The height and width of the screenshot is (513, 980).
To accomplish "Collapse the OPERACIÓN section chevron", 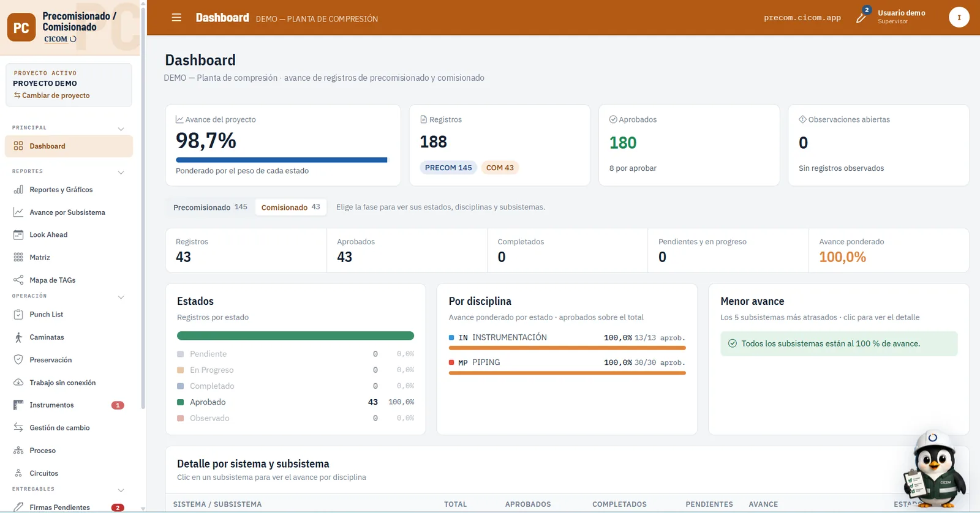I will pyautogui.click(x=121, y=297).
